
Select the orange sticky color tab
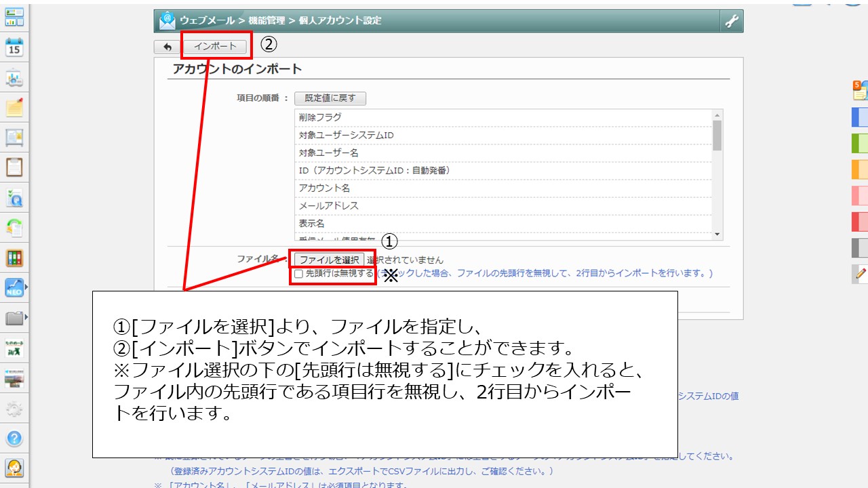(860, 169)
